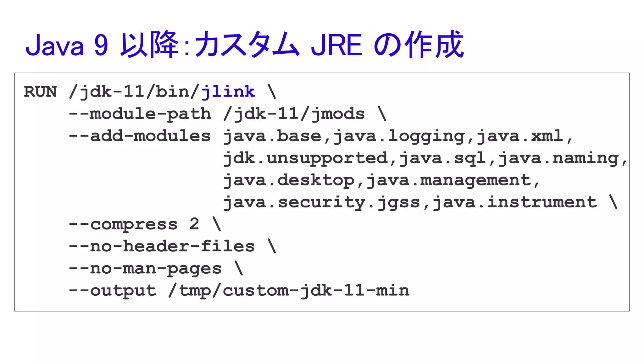Click 'jdk.unsupported,java.sql,java.naming,' line
Image resolution: width=644 pixels, height=362 pixels.
(x=425, y=159)
